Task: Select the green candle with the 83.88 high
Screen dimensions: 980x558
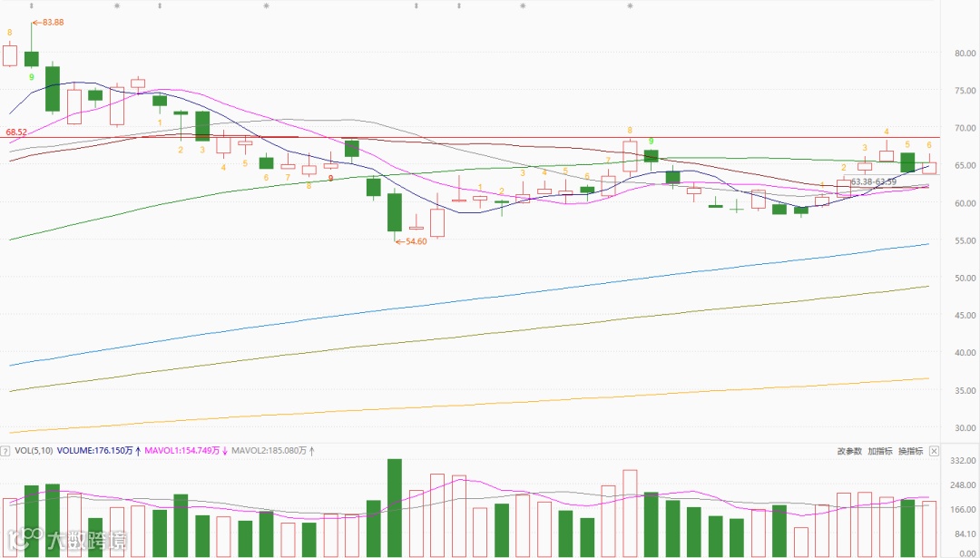Action: coord(32,59)
